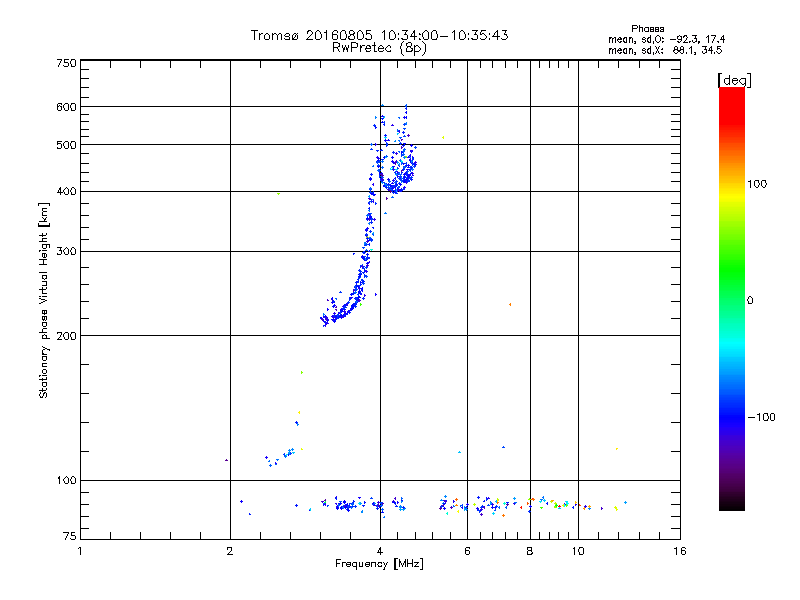This screenshot has height=600, width=800.
Task: Click the y-axis tick label '75'
Action: coord(70,536)
